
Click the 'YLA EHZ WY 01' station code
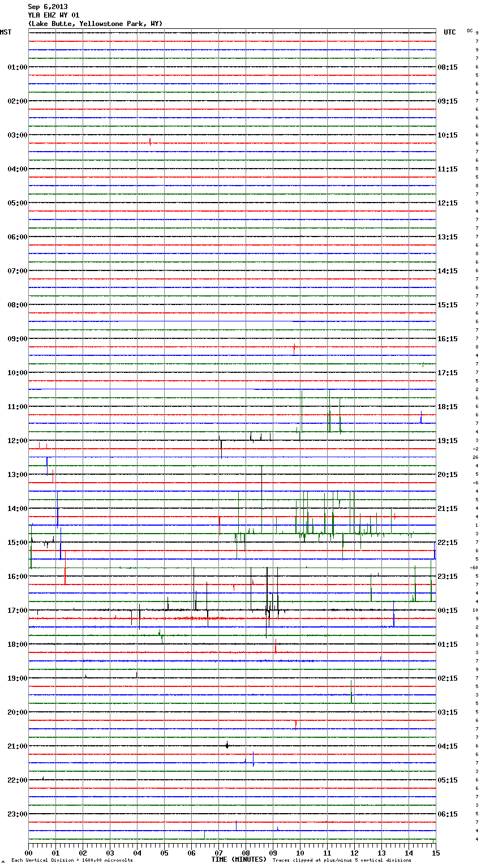pyautogui.click(x=54, y=15)
